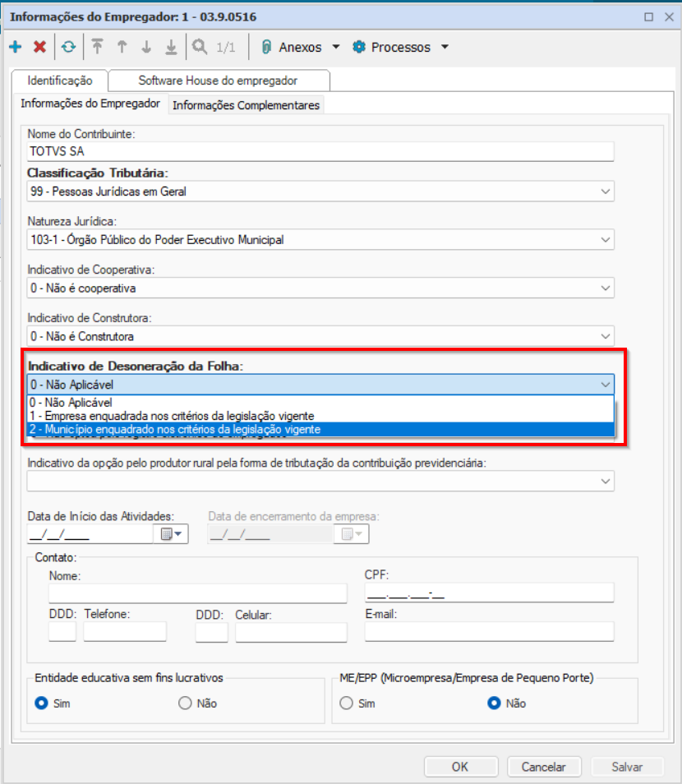Viewport: 682px width, 784px height.
Task: Select Não for Entidade educativa sem fins lucrativos
Action: click(x=185, y=703)
